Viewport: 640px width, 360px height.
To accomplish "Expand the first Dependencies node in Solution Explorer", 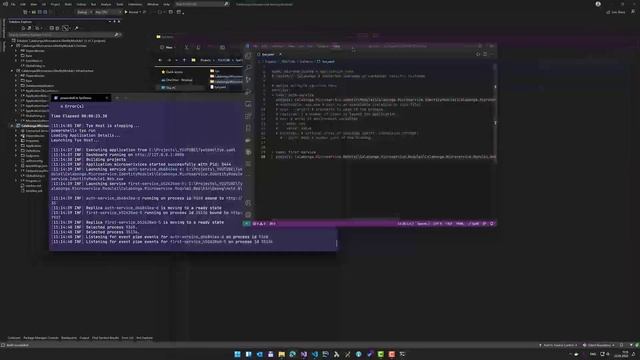I will (16, 51).
